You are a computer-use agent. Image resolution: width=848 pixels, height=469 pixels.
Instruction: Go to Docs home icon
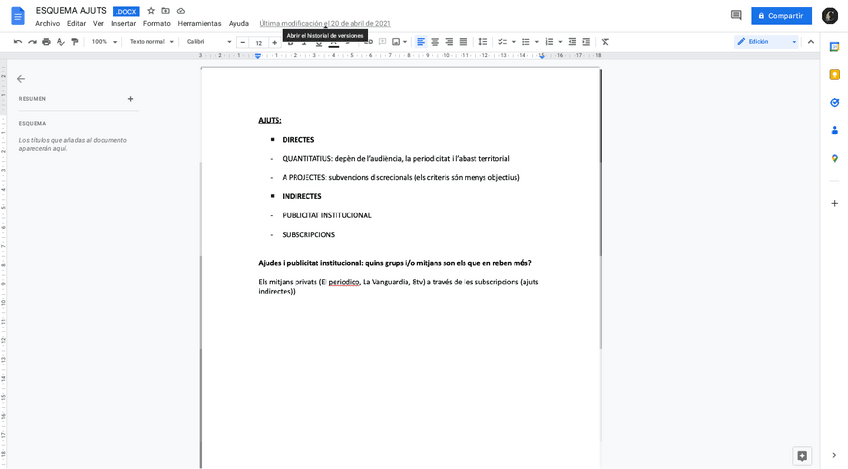tap(18, 16)
